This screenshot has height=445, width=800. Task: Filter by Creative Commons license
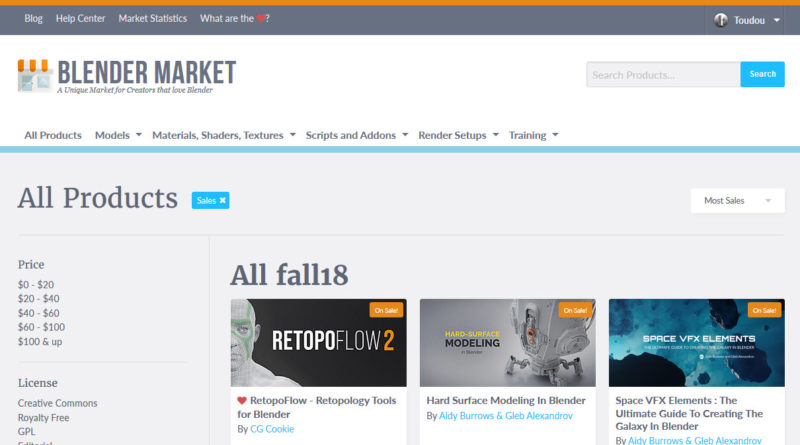pyautogui.click(x=57, y=403)
